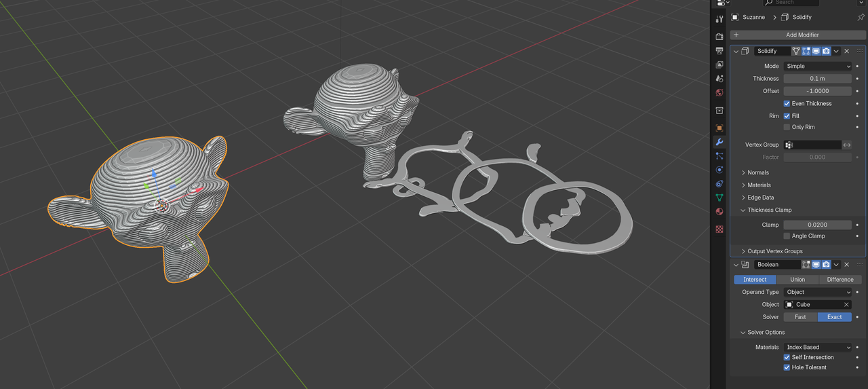
Task: Open the Material properties tab
Action: point(719,212)
